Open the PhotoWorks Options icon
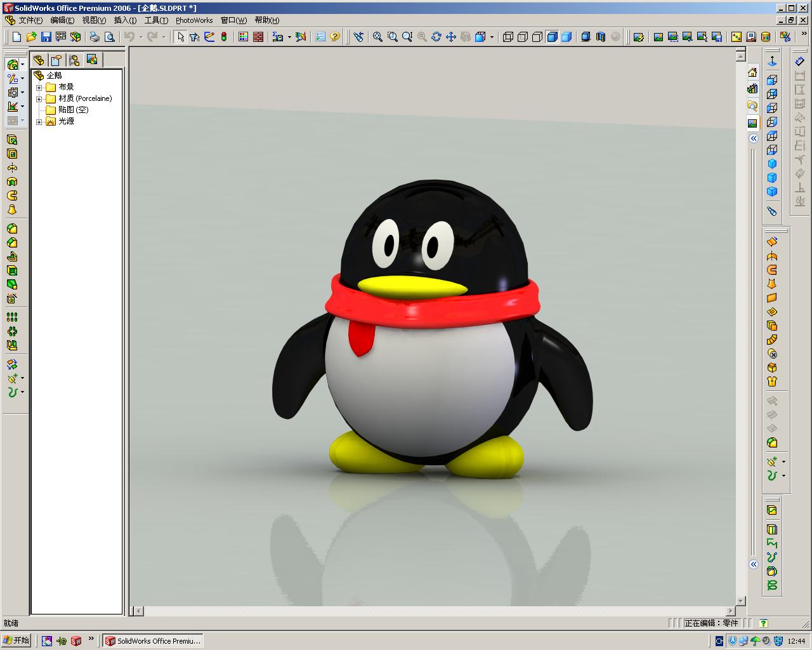The width and height of the screenshot is (812, 650). click(786, 37)
